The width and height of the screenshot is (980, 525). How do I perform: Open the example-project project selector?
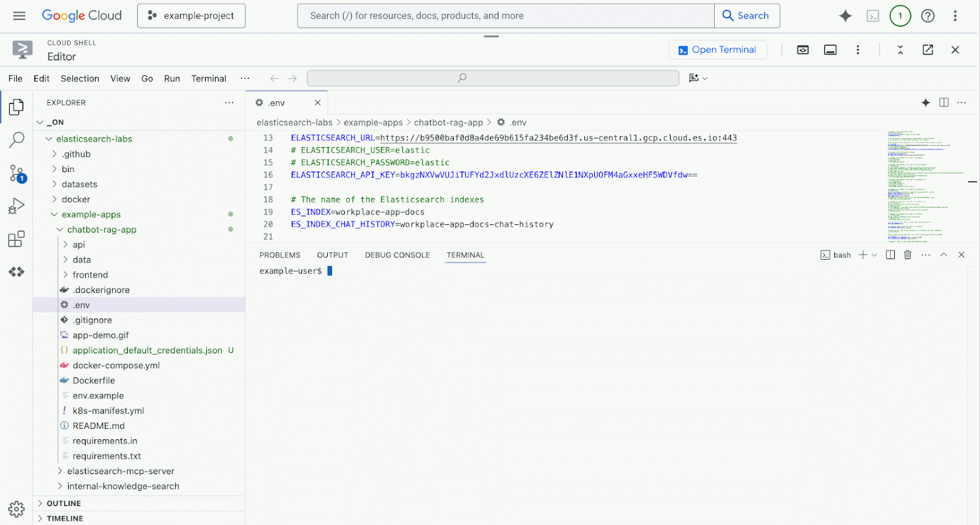point(191,16)
